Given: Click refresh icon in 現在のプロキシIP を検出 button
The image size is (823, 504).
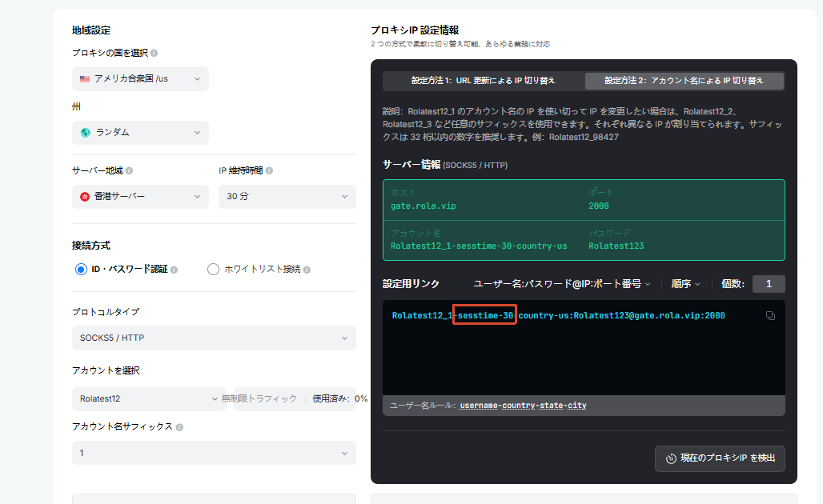Looking at the screenshot, I should pyautogui.click(x=671, y=458).
